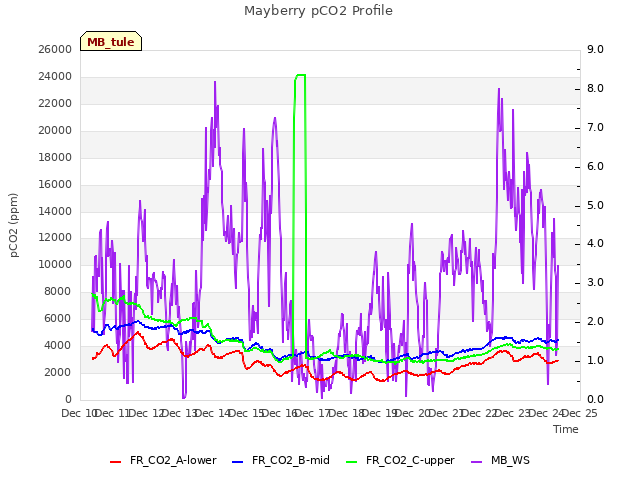Click the 9.0 right axis tick label
The width and height of the screenshot is (640, 480).
(x=595, y=49)
